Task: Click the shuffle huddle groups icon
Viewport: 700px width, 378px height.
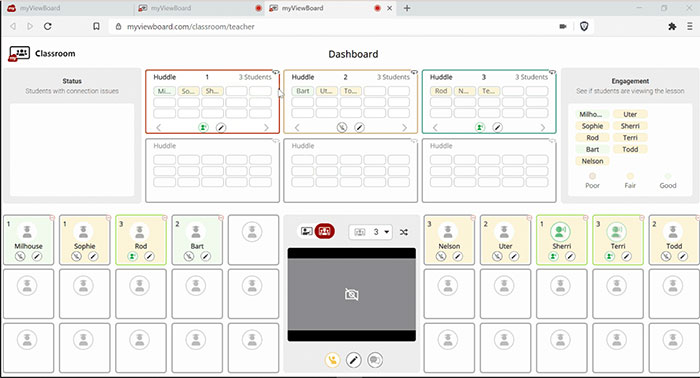Action: (x=404, y=232)
